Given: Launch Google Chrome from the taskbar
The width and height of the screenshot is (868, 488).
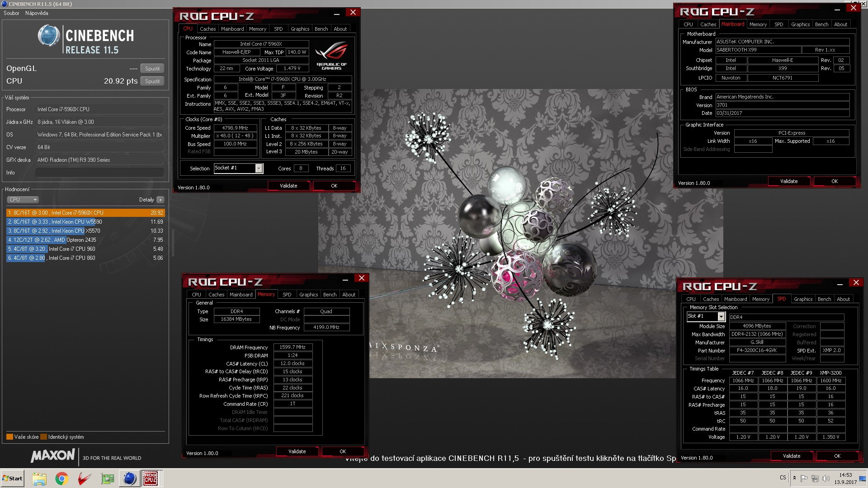Looking at the screenshot, I should coord(62,479).
